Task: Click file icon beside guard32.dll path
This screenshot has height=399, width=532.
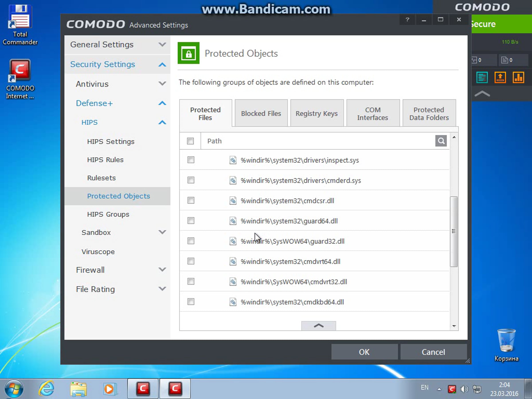Action: (233, 241)
